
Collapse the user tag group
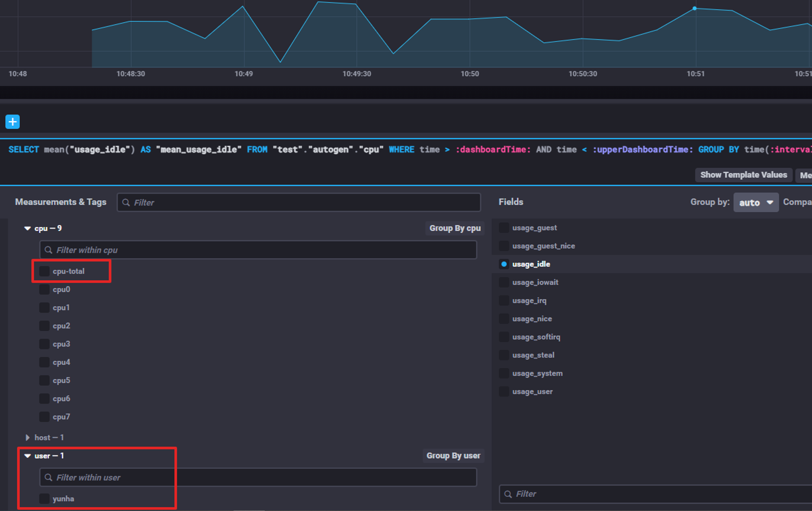[28, 456]
